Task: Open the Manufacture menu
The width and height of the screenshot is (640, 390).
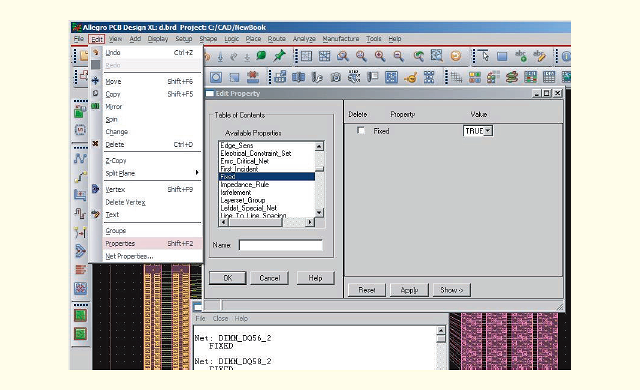Action: click(341, 39)
